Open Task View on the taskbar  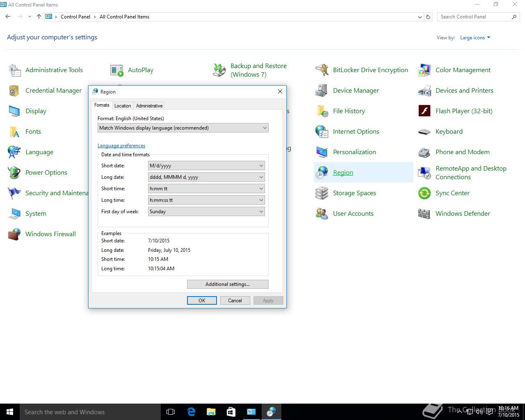171,412
